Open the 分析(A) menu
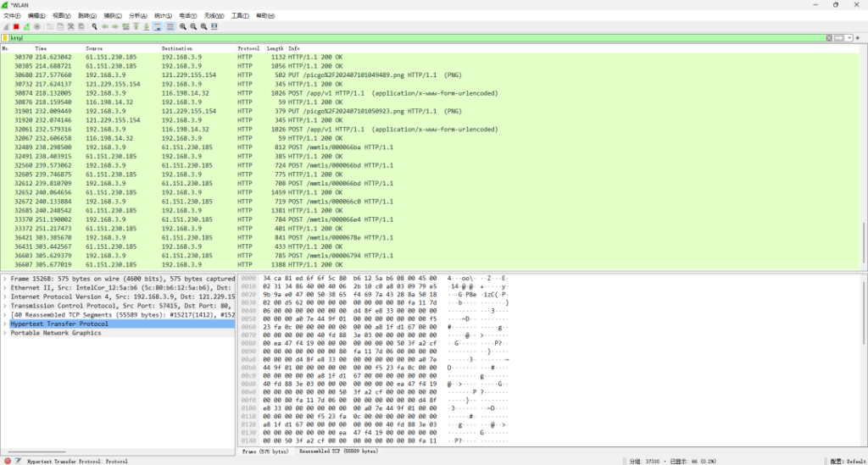The height and width of the screenshot is (465, 868). (138, 15)
